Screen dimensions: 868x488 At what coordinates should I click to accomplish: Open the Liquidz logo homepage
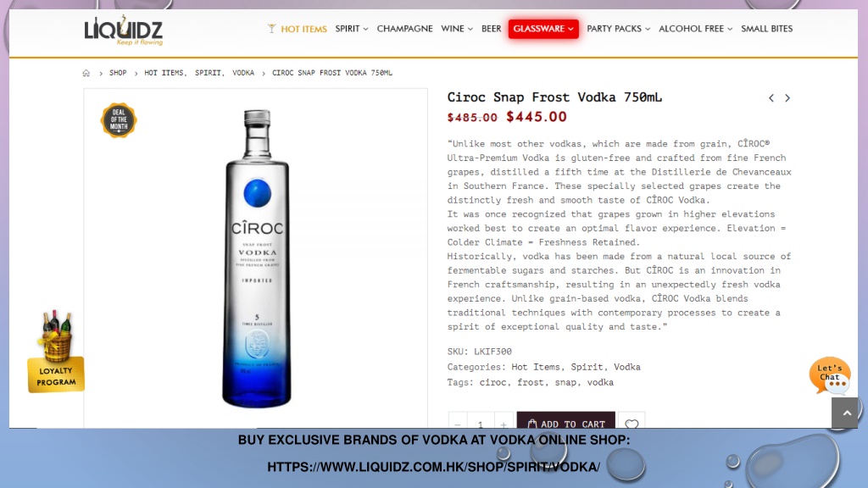pos(124,31)
